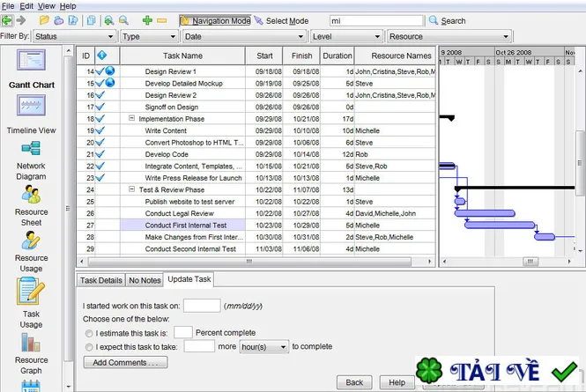The width and height of the screenshot is (586, 392).
Task: Click the Help button in Update Task
Action: (x=397, y=382)
